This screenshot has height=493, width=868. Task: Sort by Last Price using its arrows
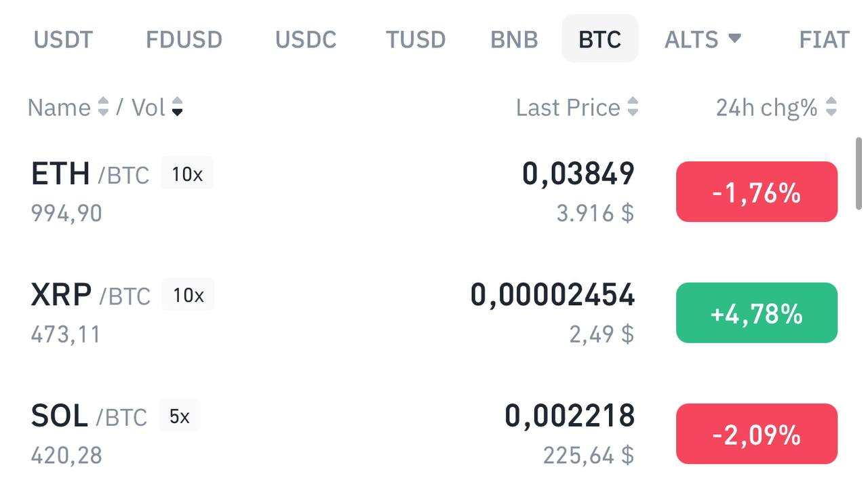coord(633,107)
